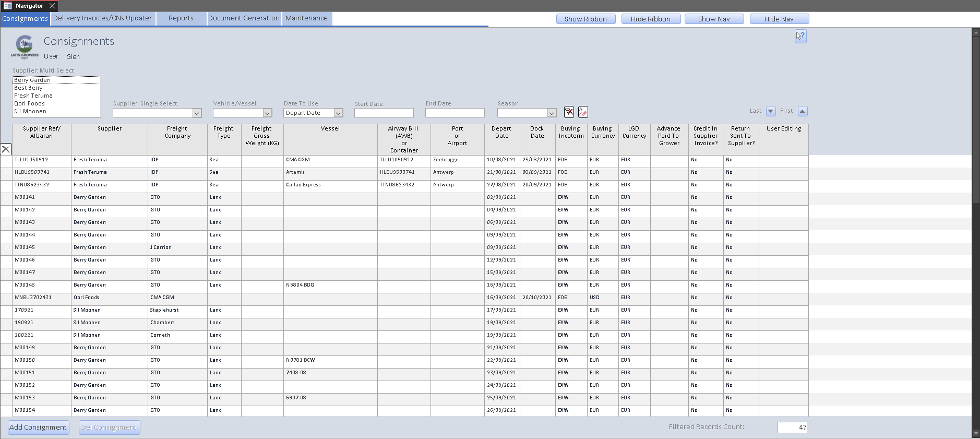Jump to last record arrow
The height and width of the screenshot is (439, 980).
(771, 111)
